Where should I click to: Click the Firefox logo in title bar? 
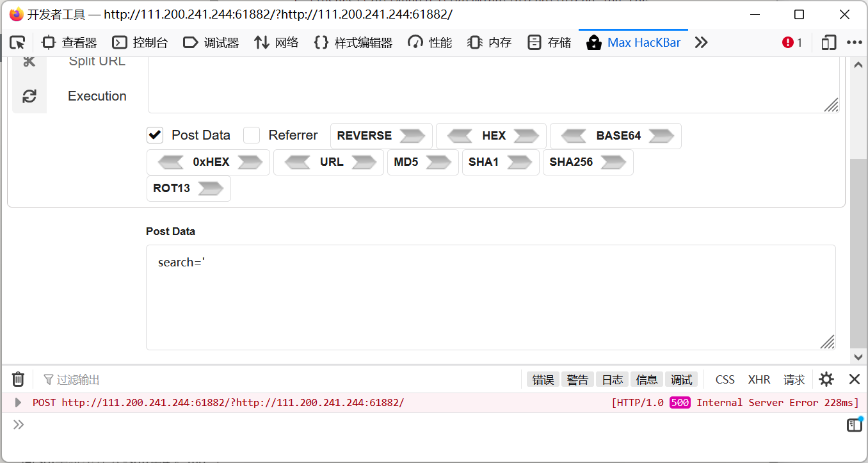16,14
